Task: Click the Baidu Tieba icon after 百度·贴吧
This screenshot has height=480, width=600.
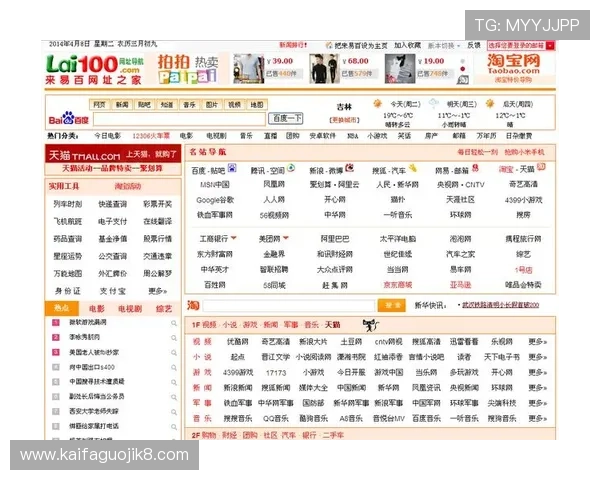Action: tap(232, 168)
